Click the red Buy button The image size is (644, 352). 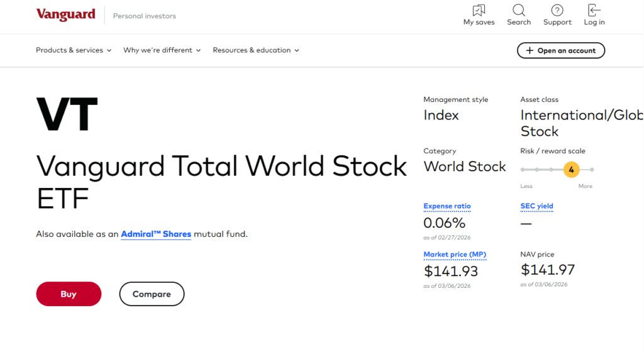pyautogui.click(x=69, y=294)
